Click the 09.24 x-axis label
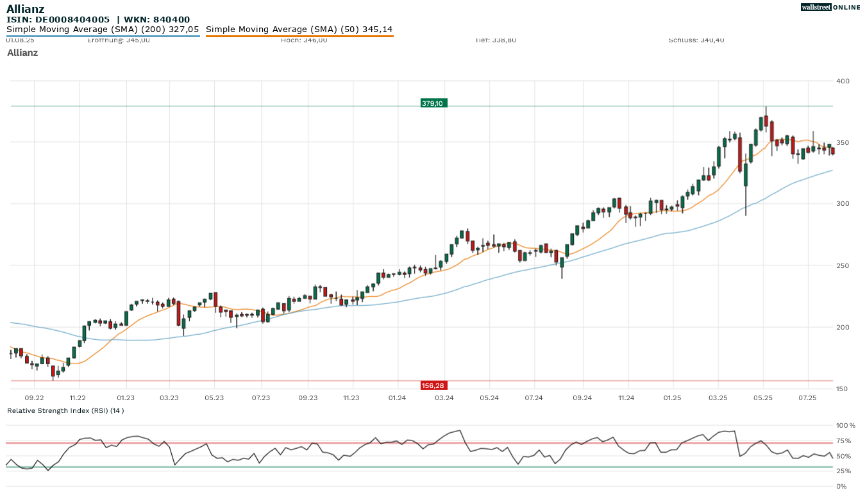 click(x=582, y=398)
